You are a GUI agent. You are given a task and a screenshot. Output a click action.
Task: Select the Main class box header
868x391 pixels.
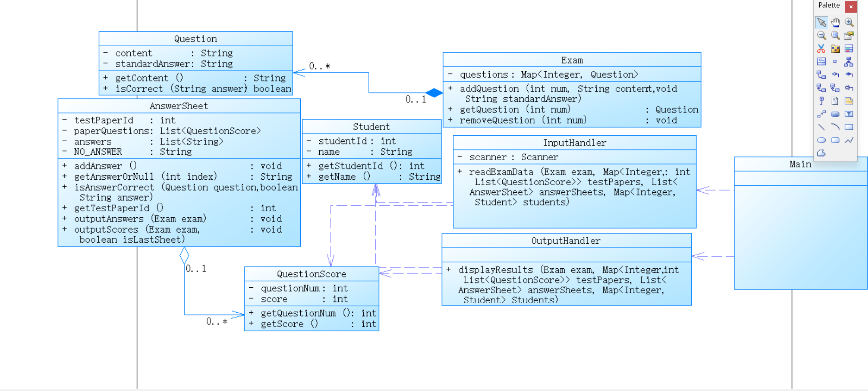tap(800, 164)
